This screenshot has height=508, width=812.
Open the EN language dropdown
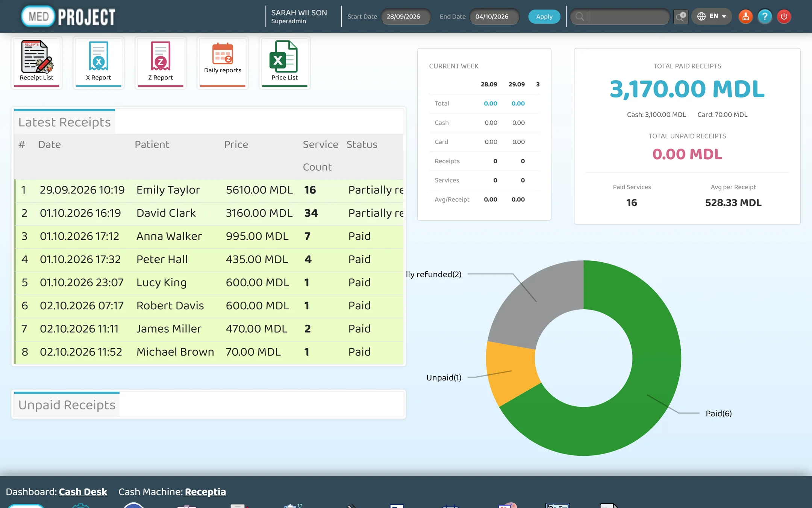(712, 17)
